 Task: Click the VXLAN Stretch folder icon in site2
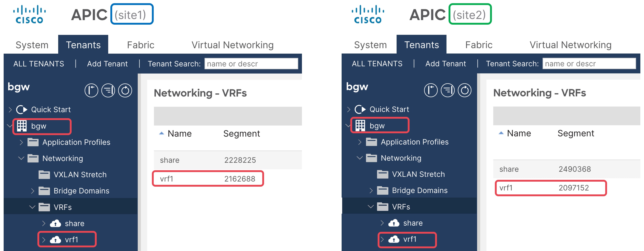(383, 174)
